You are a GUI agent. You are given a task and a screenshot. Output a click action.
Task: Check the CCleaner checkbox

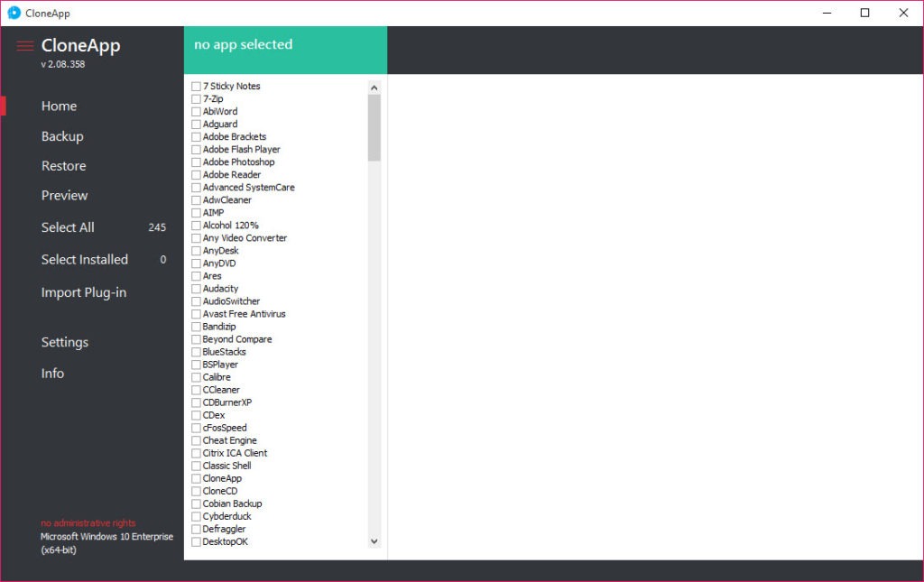click(196, 390)
